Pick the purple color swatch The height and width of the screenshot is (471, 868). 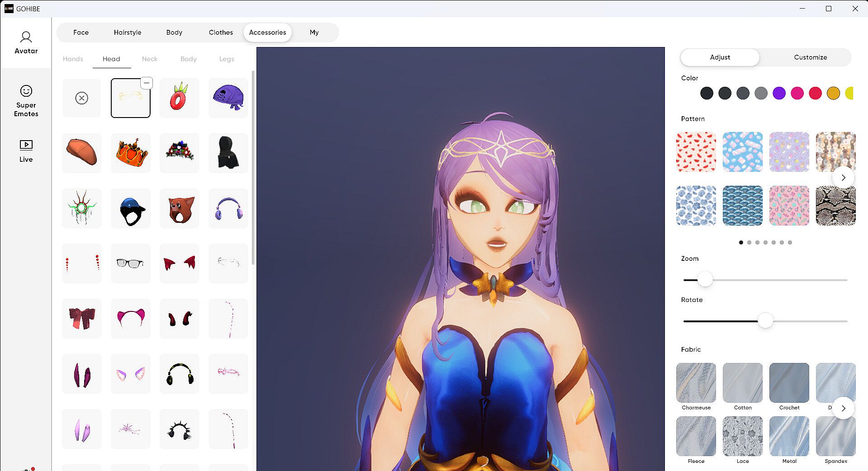point(779,93)
